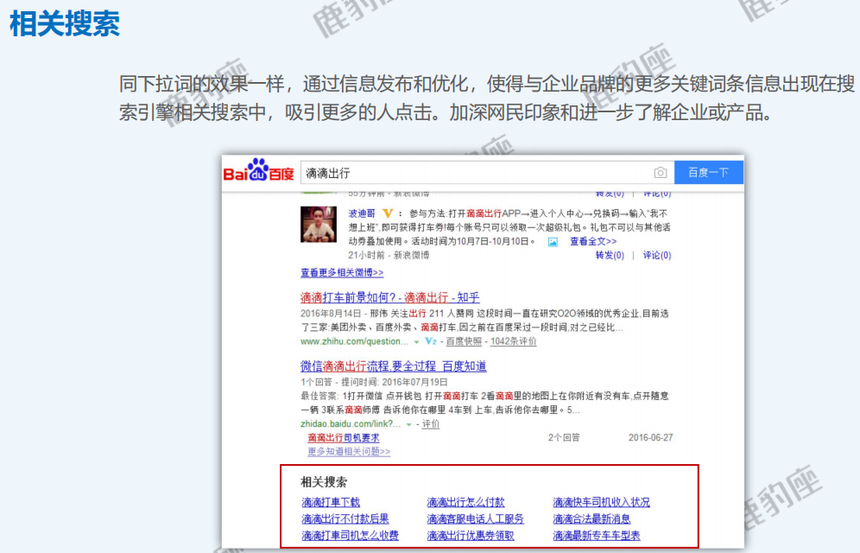The height and width of the screenshot is (553, 860).
Task: Open the 1042条评价 reviews link
Action: point(513,341)
